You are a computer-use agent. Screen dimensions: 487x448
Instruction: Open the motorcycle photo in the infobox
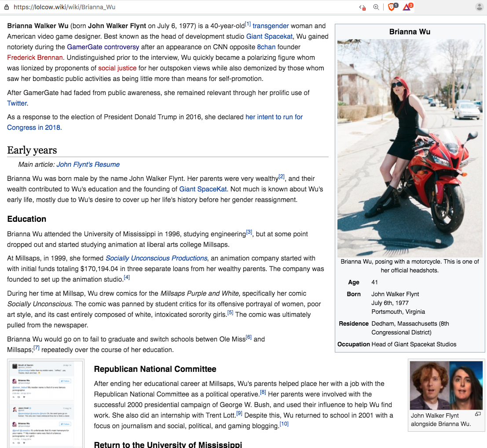(x=410, y=148)
